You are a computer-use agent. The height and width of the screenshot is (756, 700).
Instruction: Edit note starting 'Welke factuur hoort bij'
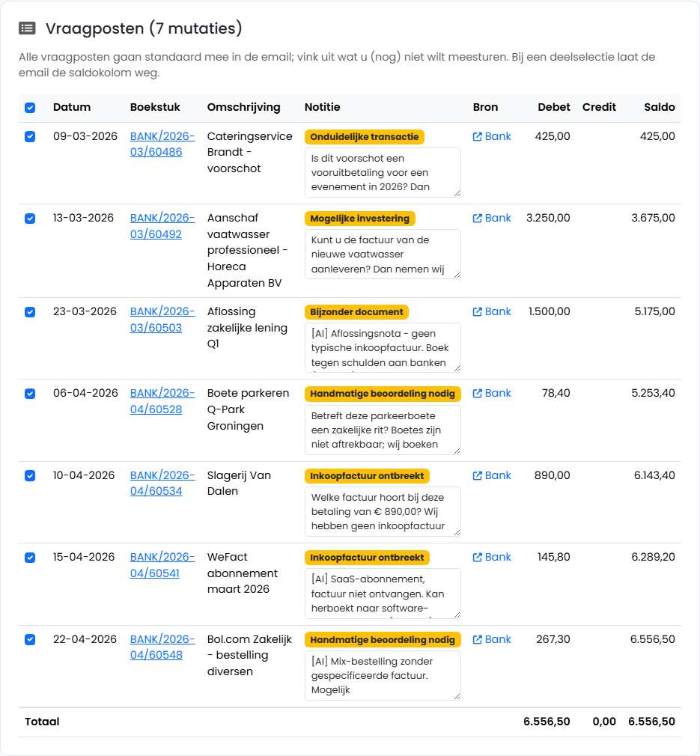tap(383, 511)
